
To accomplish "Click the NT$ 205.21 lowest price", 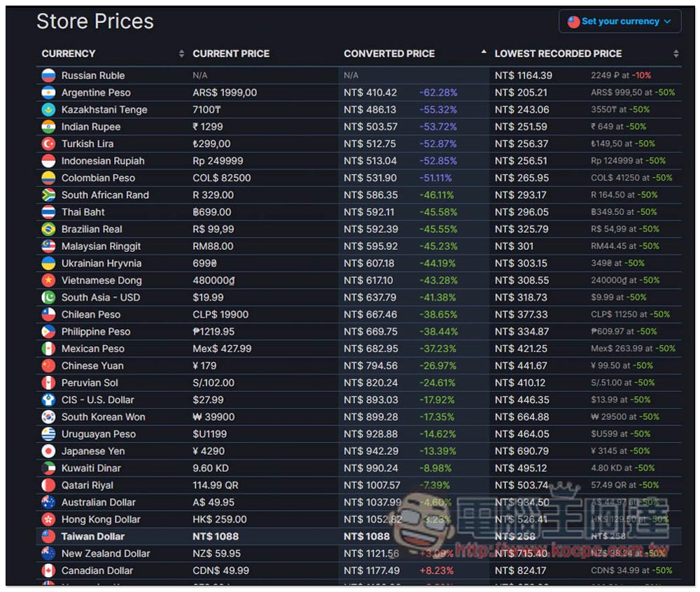I will tap(521, 92).
